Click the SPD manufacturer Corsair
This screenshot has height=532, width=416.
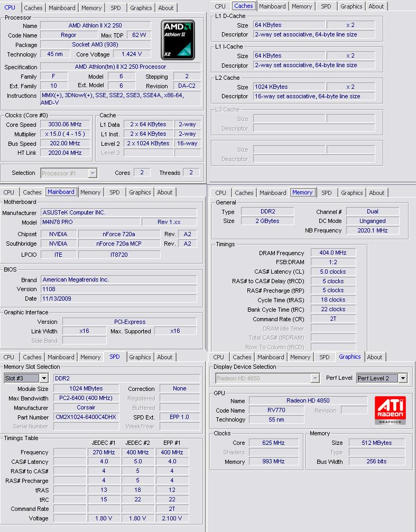pyautogui.click(x=86, y=407)
